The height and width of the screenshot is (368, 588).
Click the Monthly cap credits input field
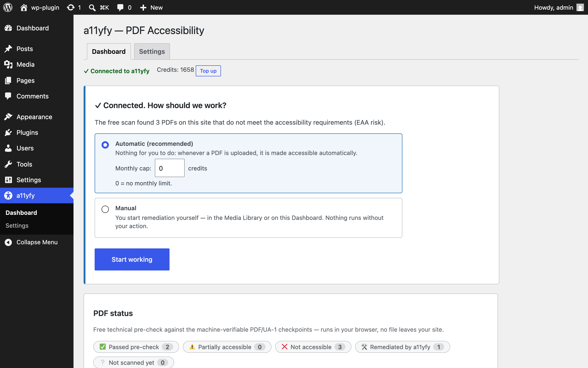(x=170, y=168)
